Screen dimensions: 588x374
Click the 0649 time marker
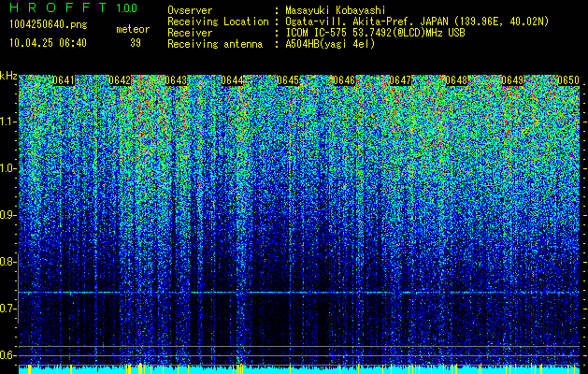click(512, 80)
